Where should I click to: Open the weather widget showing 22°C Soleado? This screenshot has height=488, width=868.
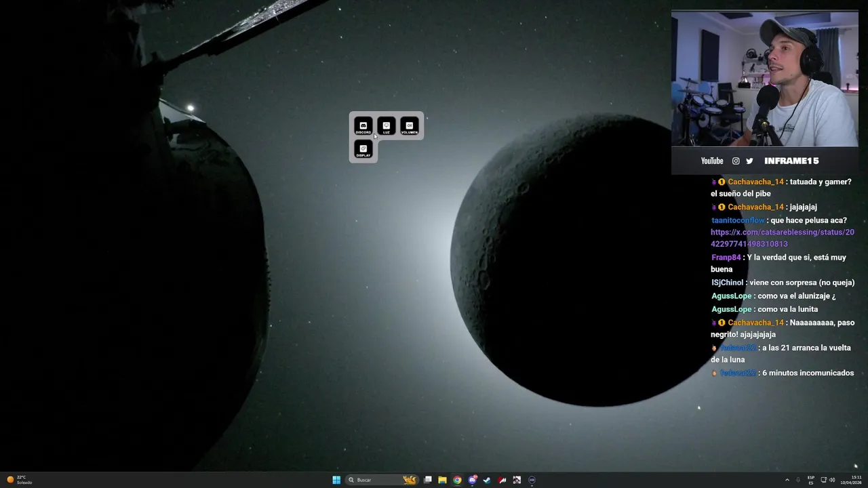pos(19,480)
